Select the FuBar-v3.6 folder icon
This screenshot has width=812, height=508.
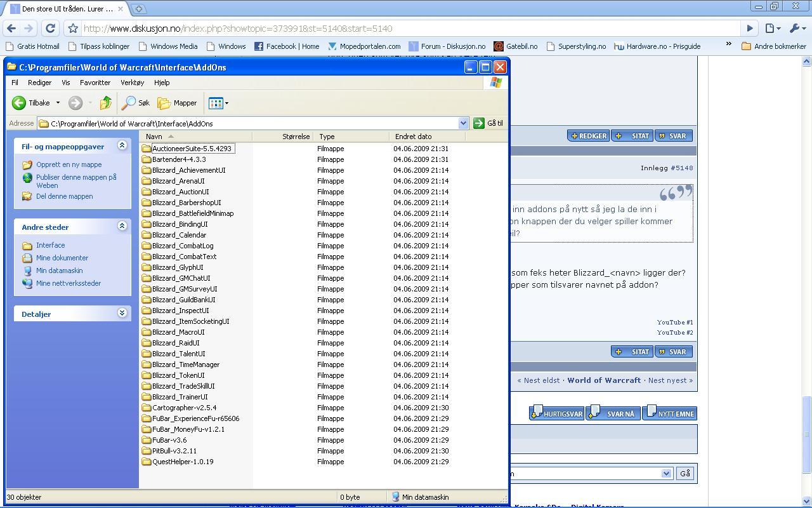pos(147,440)
